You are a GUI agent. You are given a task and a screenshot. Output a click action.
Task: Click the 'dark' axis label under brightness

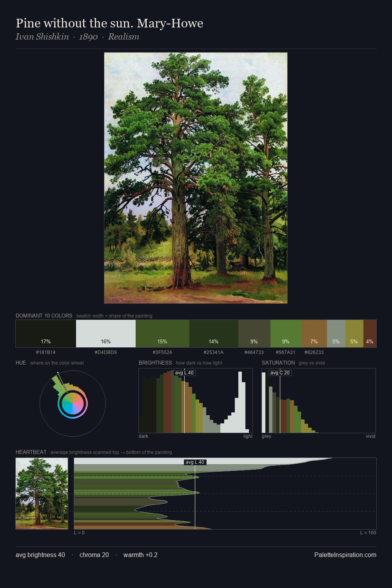(143, 436)
